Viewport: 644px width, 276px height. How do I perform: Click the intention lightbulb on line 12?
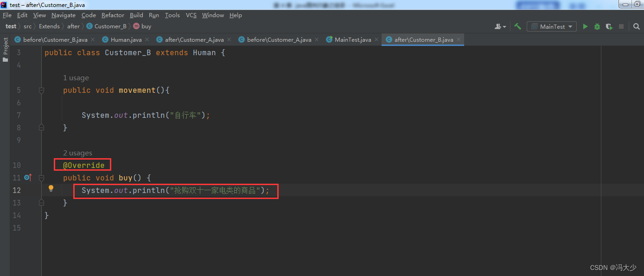pyautogui.click(x=51, y=188)
